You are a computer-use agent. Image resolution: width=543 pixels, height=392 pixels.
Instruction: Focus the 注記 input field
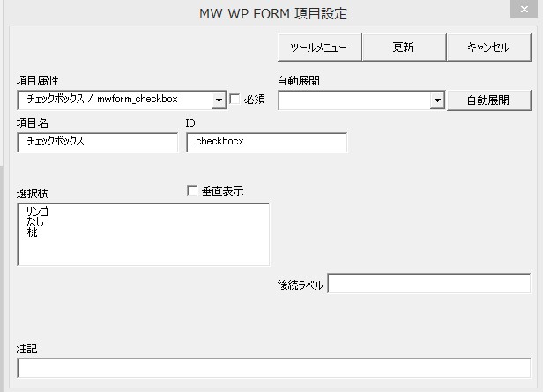point(273,368)
